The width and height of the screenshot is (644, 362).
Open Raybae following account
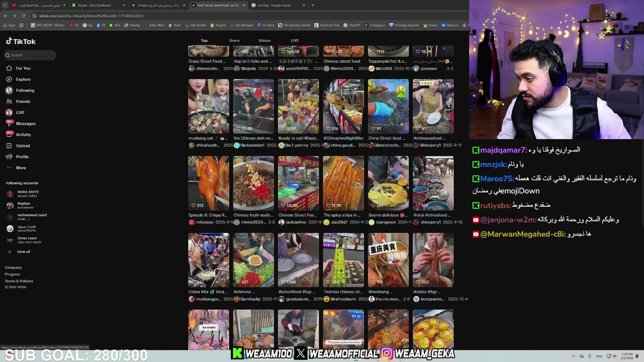pyautogui.click(x=20, y=205)
